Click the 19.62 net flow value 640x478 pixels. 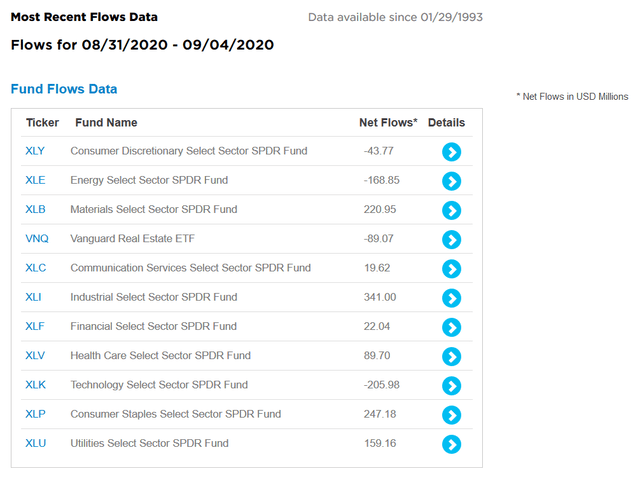(377, 268)
